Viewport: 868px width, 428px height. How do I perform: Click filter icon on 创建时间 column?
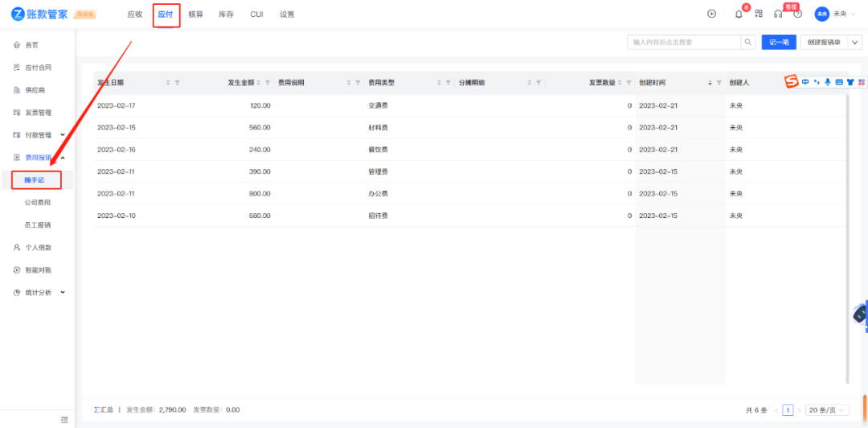coord(719,83)
